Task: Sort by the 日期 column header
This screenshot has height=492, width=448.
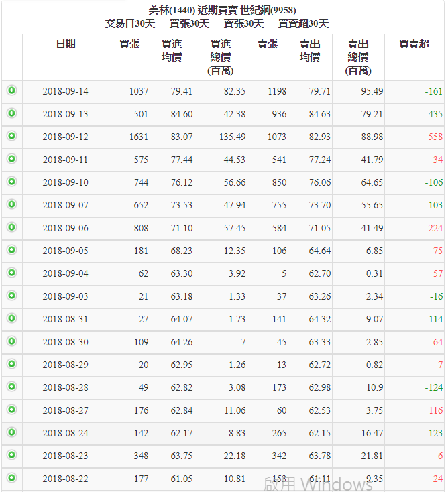Action: pyautogui.click(x=66, y=44)
